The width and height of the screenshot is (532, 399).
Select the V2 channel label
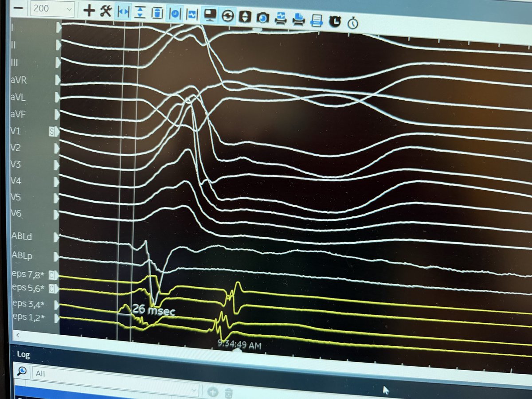15,148
